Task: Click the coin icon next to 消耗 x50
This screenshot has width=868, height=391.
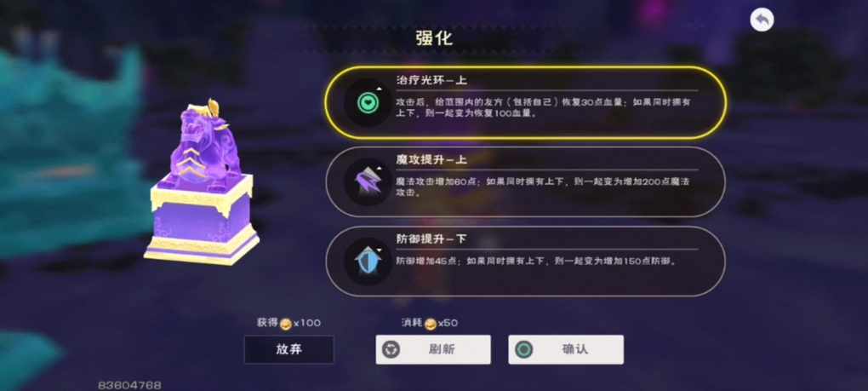Action: coord(431,324)
